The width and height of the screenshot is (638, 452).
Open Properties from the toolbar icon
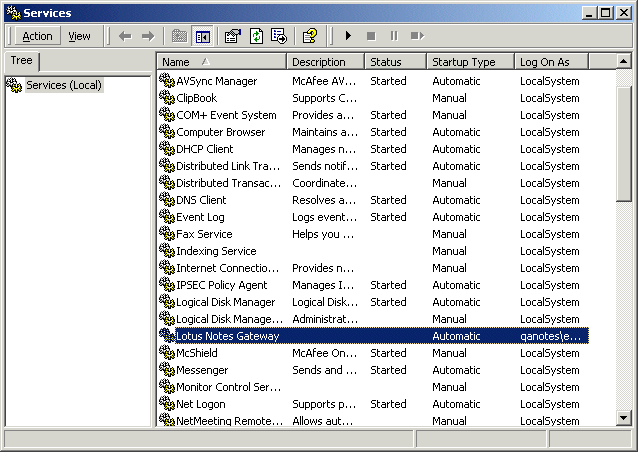pos(232,36)
